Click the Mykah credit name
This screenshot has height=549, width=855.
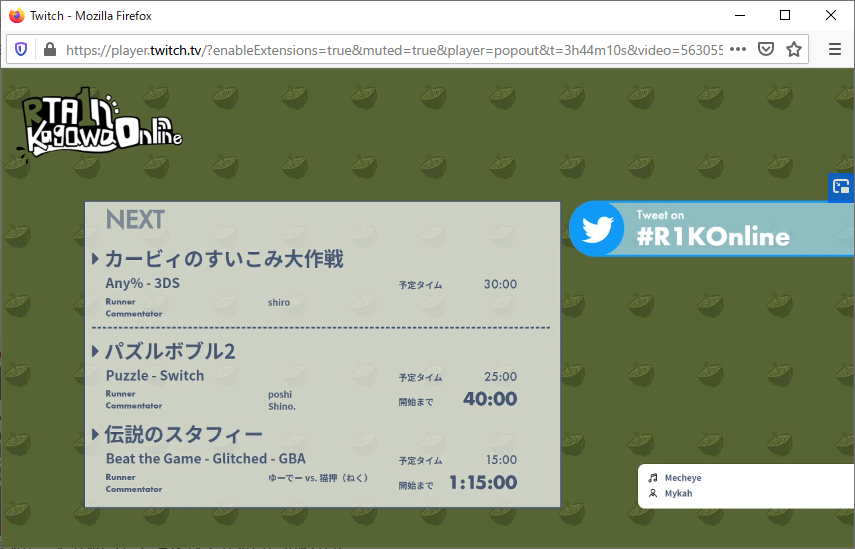tap(678, 493)
